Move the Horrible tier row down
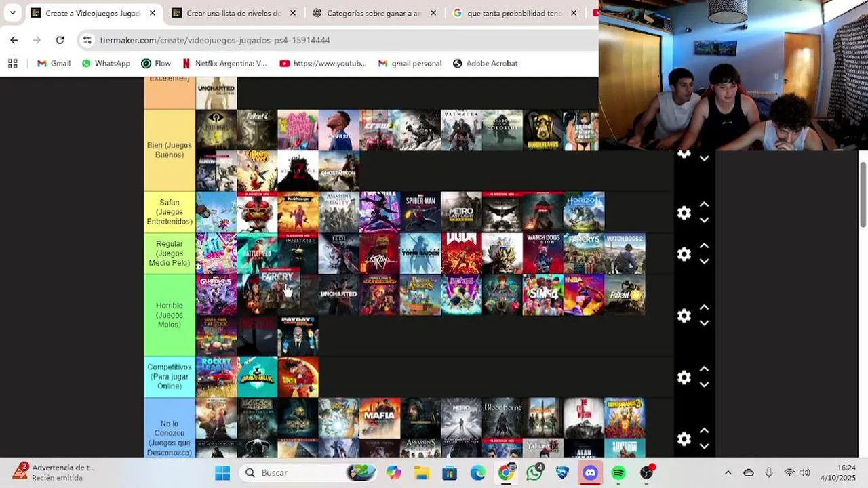868x488 pixels. click(704, 323)
